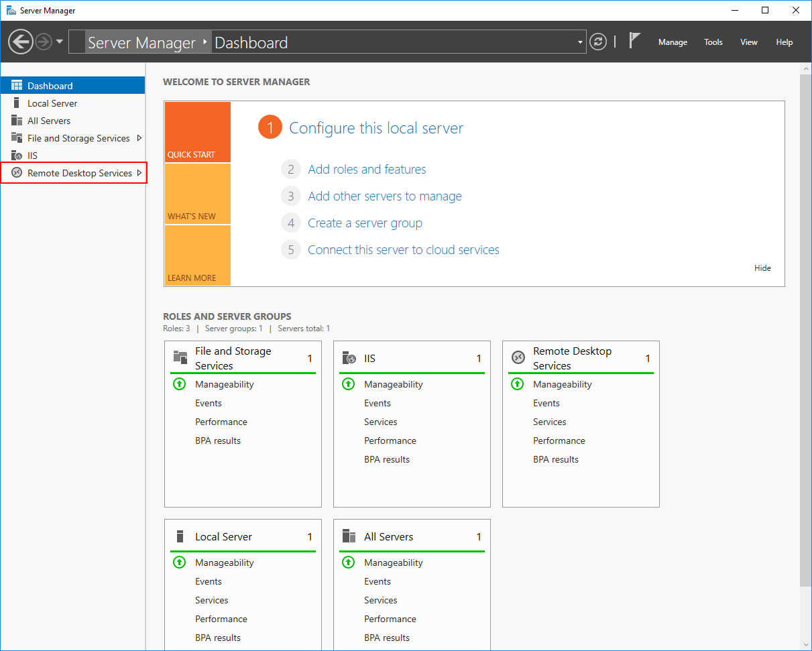The height and width of the screenshot is (651, 812).
Task: Click the Dashboard icon in the sidebar
Action: [x=17, y=86]
